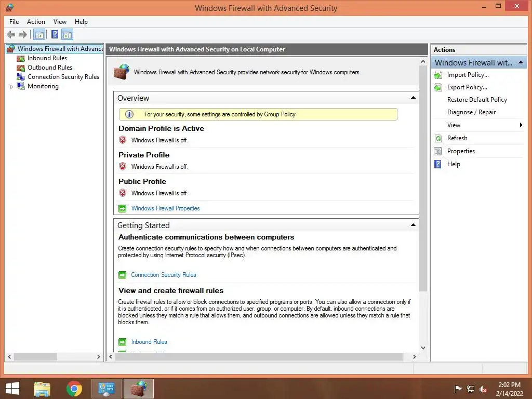Image resolution: width=532 pixels, height=399 pixels.
Task: Open the View menu
Action: [60, 22]
